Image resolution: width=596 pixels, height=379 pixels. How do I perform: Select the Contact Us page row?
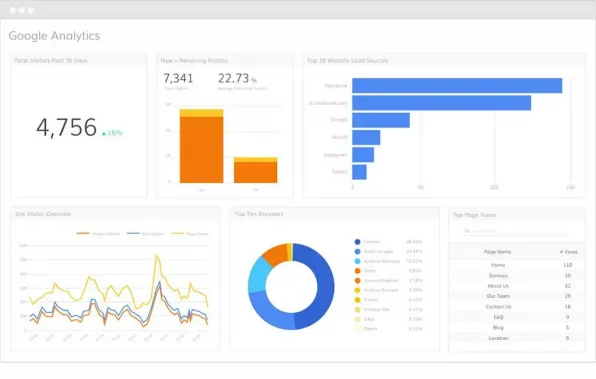click(517, 307)
